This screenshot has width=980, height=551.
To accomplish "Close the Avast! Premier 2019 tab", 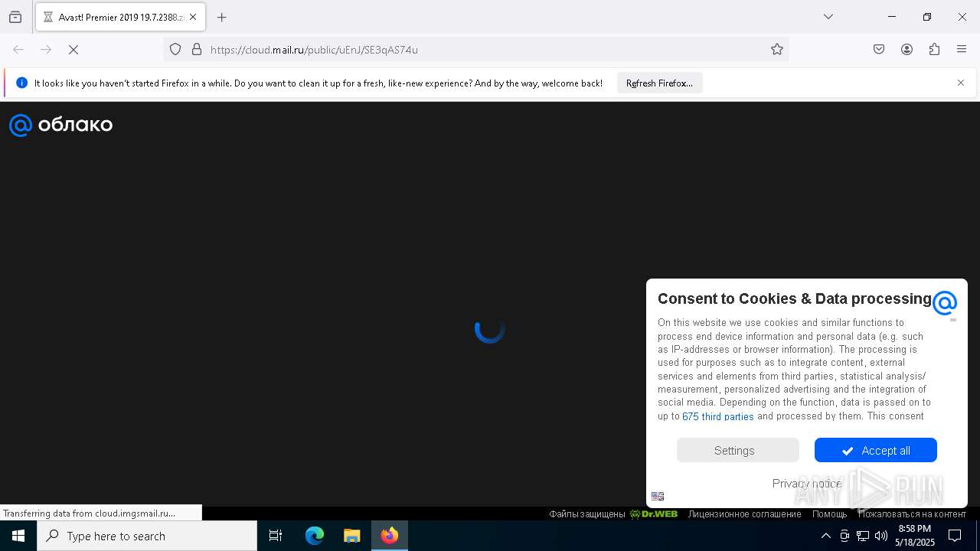I will click(193, 17).
